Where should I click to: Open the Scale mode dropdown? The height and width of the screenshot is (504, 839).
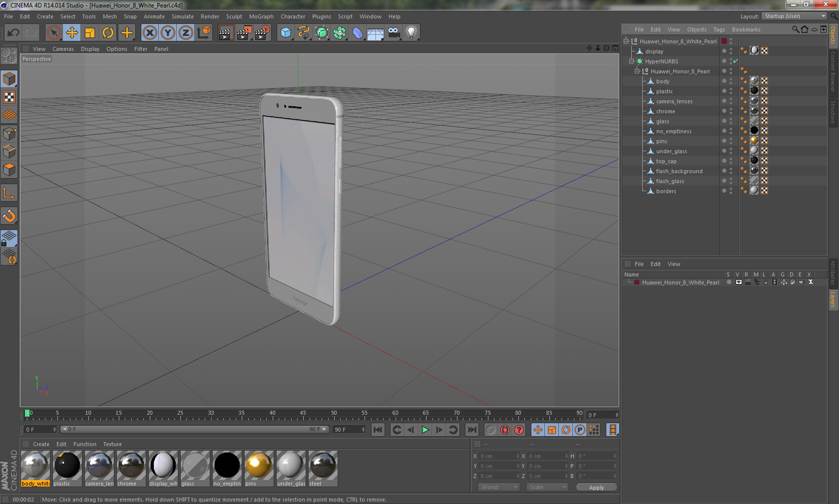pyautogui.click(x=547, y=488)
